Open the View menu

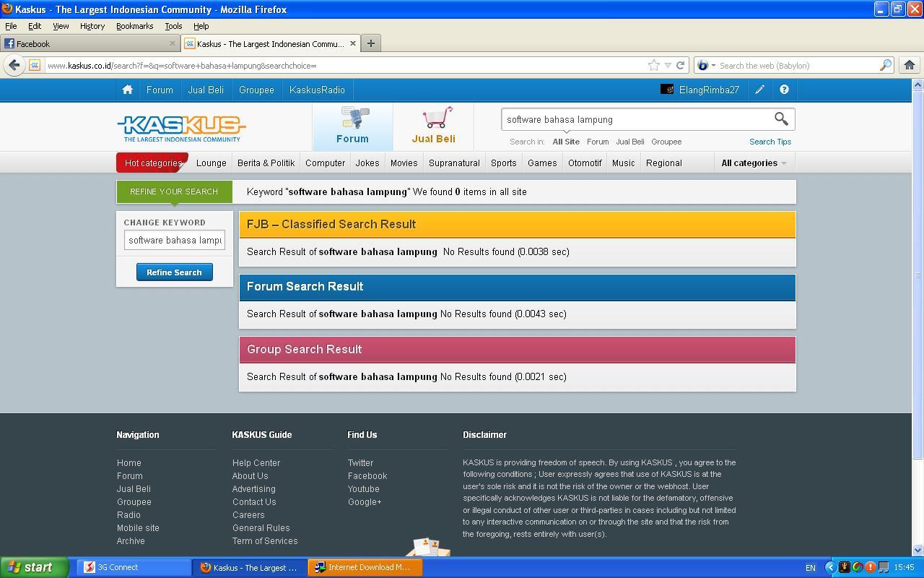coord(61,26)
